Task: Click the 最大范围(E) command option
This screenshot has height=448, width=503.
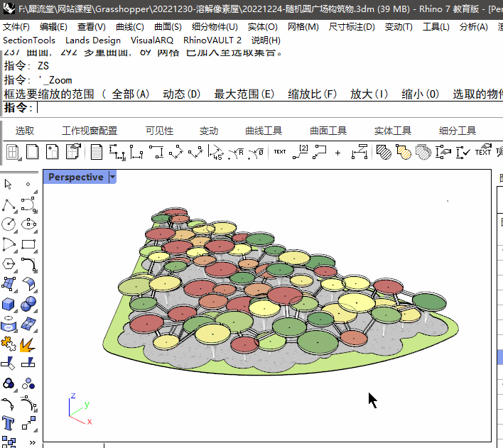Action: (244, 94)
